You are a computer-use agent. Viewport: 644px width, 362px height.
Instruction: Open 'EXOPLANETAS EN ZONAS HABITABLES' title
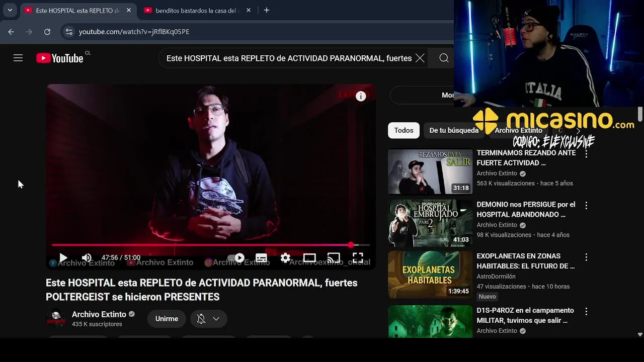tap(526, 261)
